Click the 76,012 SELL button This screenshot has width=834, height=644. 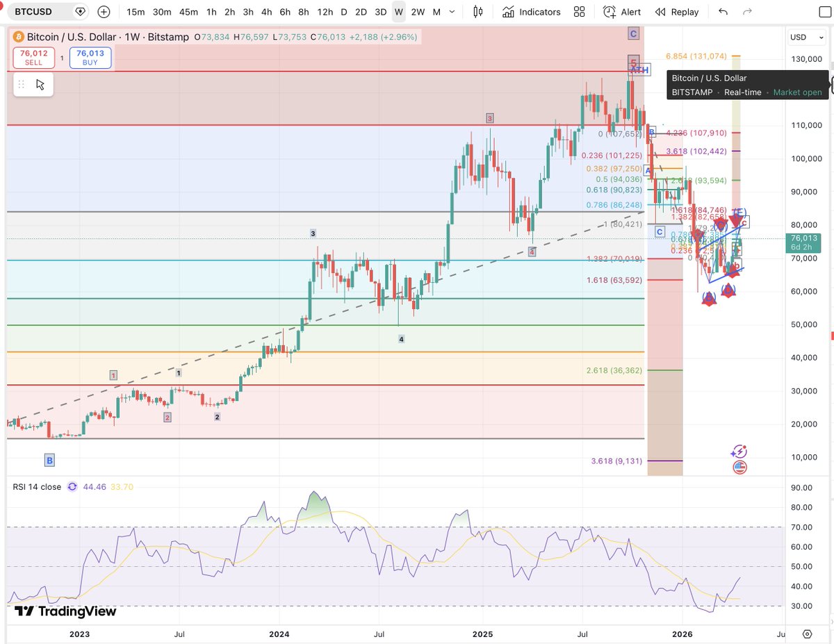(33, 58)
